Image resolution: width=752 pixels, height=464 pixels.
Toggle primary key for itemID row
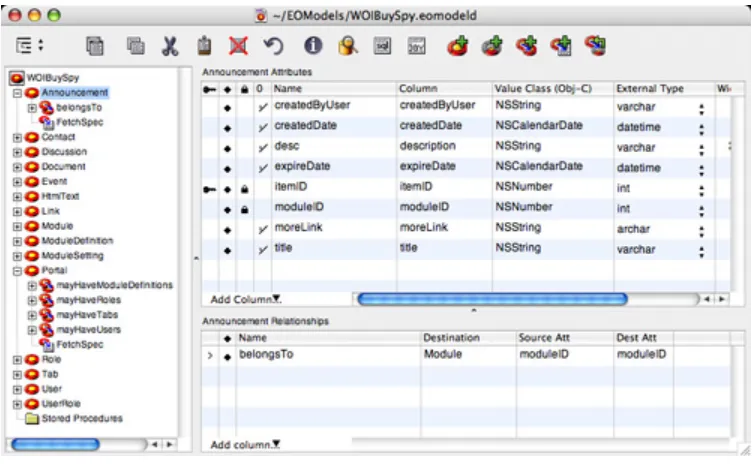pyautogui.click(x=210, y=190)
